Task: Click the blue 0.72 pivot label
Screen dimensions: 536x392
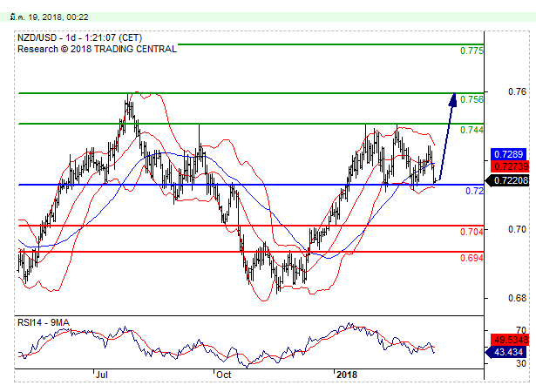Action: 474,191
